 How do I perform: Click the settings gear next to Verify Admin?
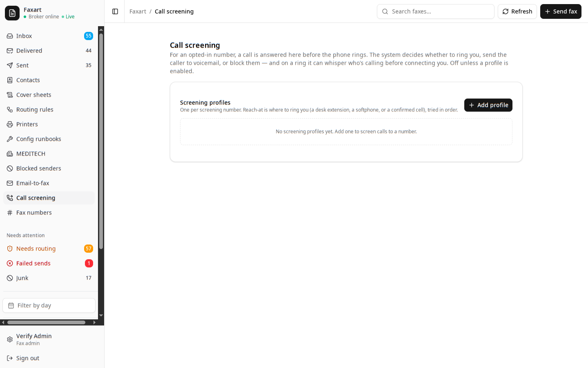10,339
